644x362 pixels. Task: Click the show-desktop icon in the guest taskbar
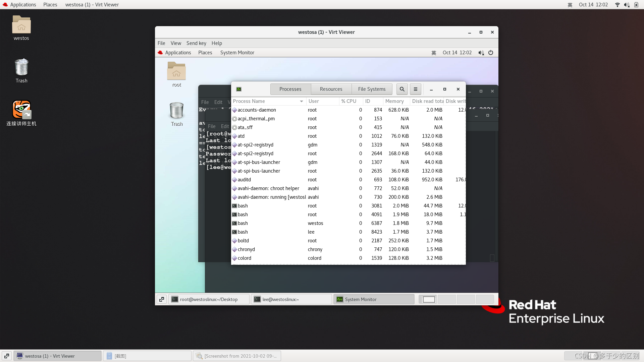pyautogui.click(x=162, y=299)
